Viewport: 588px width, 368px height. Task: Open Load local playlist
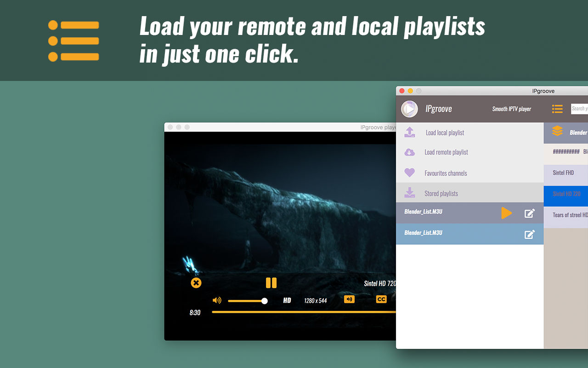pyautogui.click(x=469, y=132)
